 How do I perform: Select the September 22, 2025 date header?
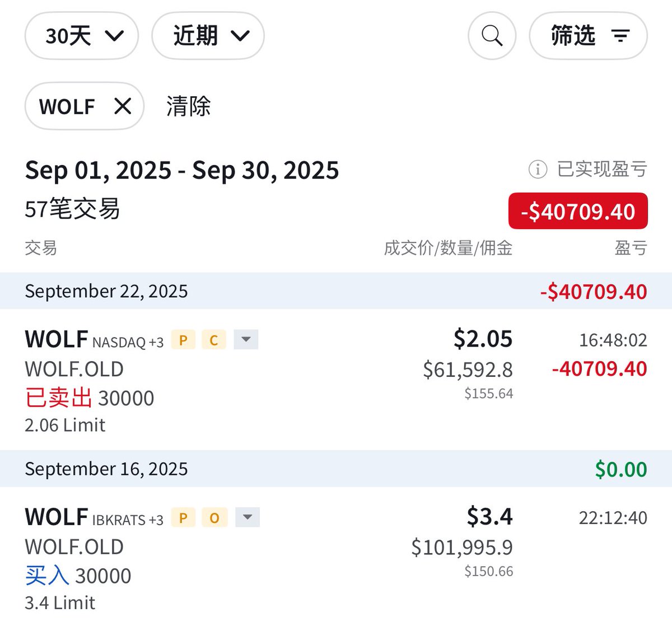pos(106,291)
